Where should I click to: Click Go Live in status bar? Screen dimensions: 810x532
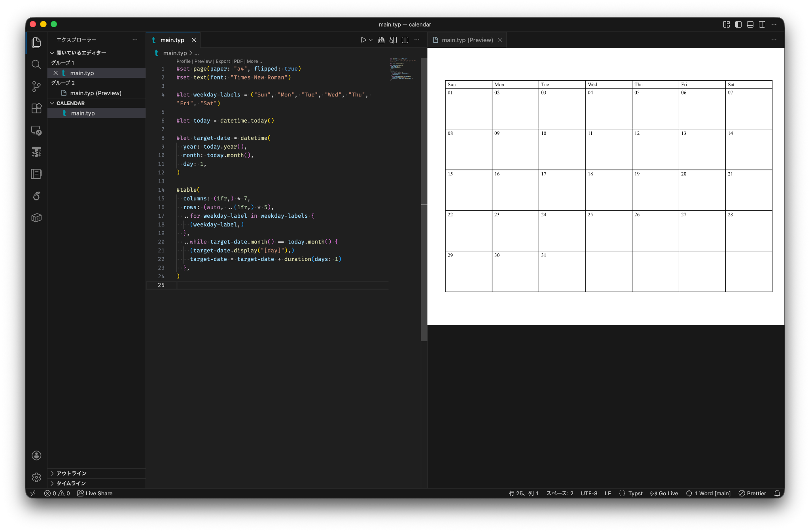664,493
